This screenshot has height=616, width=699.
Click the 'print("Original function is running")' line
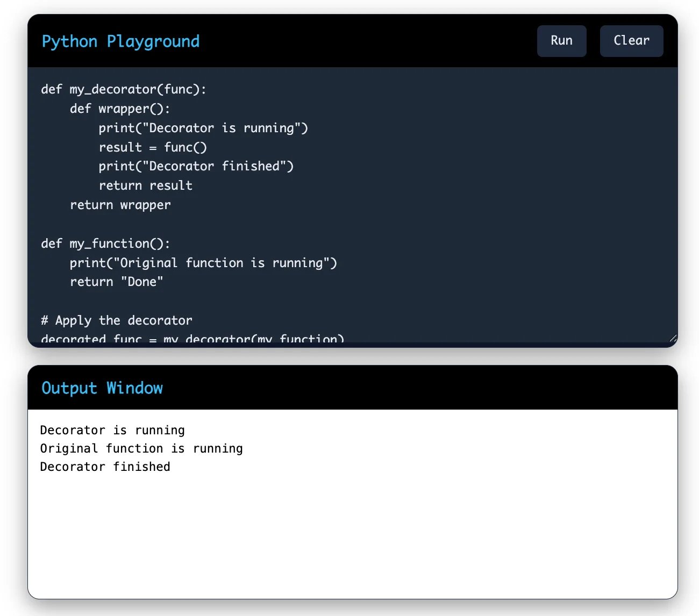click(203, 263)
